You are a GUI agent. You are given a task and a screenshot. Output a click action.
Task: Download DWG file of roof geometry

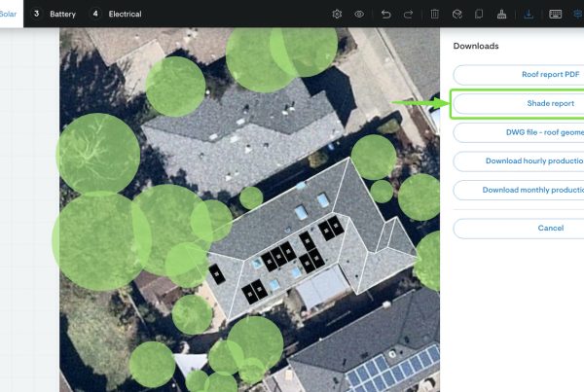coord(519,132)
